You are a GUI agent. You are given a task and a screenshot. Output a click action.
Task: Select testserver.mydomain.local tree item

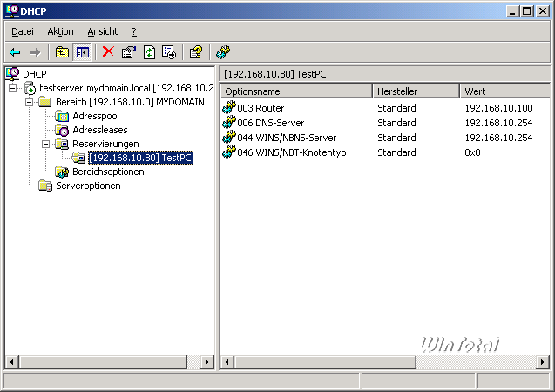point(126,88)
